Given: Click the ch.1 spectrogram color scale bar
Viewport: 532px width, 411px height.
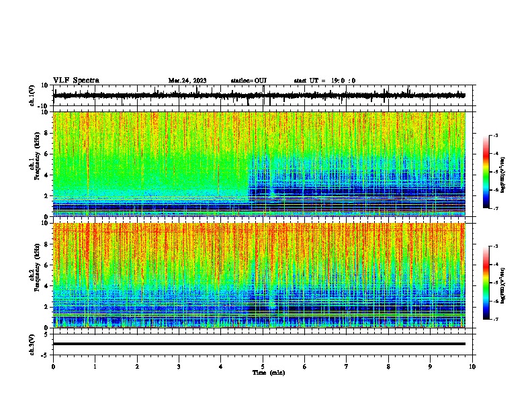Looking at the screenshot, I should pos(486,172).
